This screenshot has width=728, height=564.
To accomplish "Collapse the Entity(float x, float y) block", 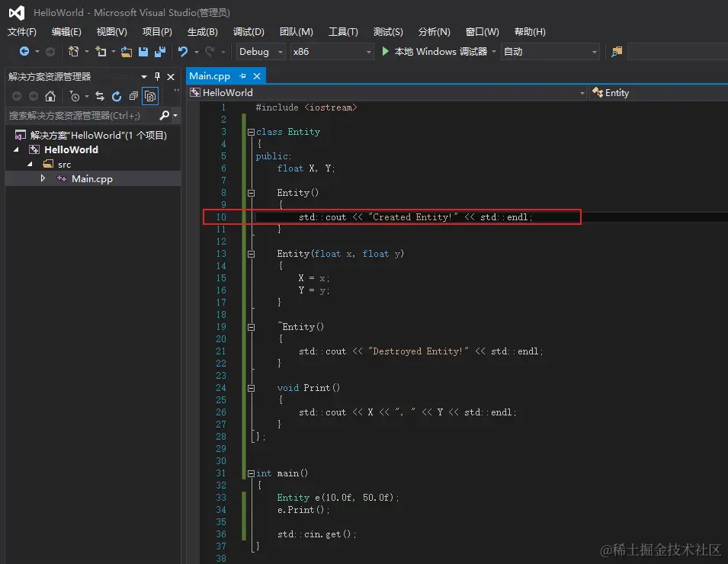I will point(251,254).
